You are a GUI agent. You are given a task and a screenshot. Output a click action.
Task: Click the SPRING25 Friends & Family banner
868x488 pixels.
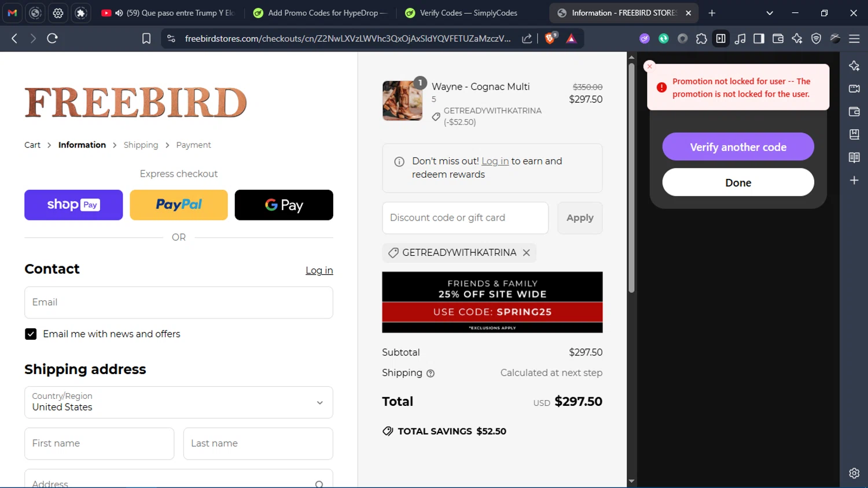pos(492,302)
